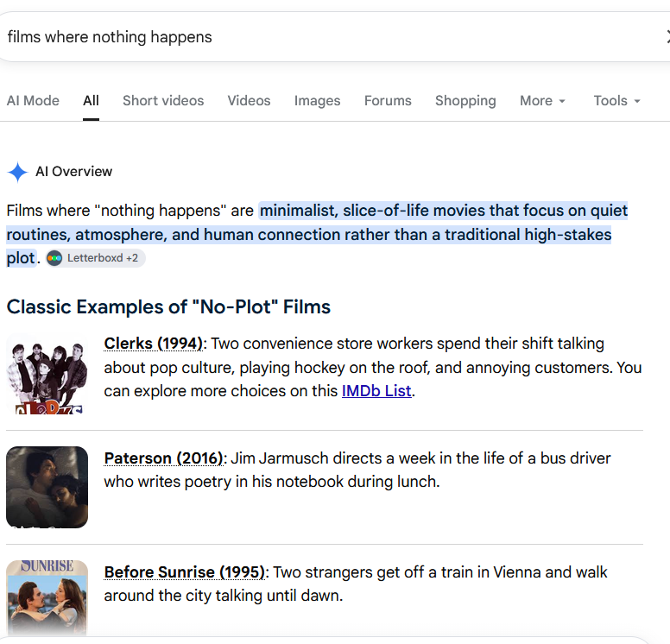Image resolution: width=670 pixels, height=644 pixels.
Task: Click the Clerks movie poster thumbnail
Action: point(47,374)
